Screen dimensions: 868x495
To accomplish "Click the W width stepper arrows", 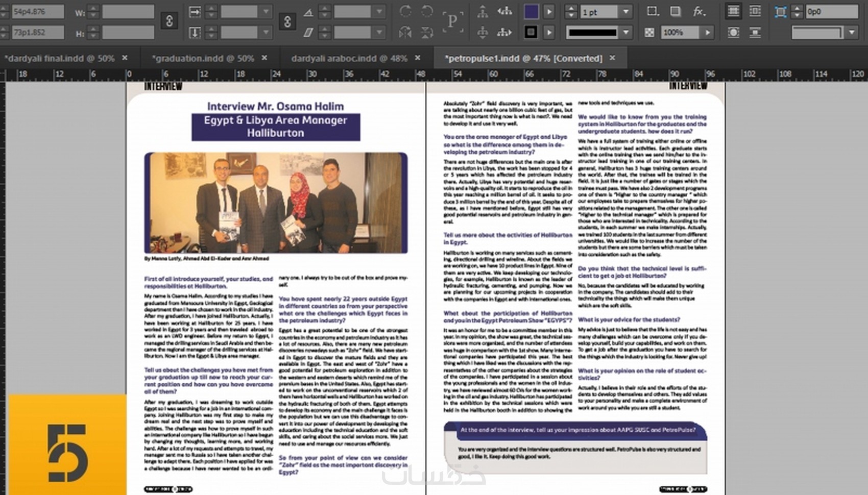I will (x=93, y=11).
